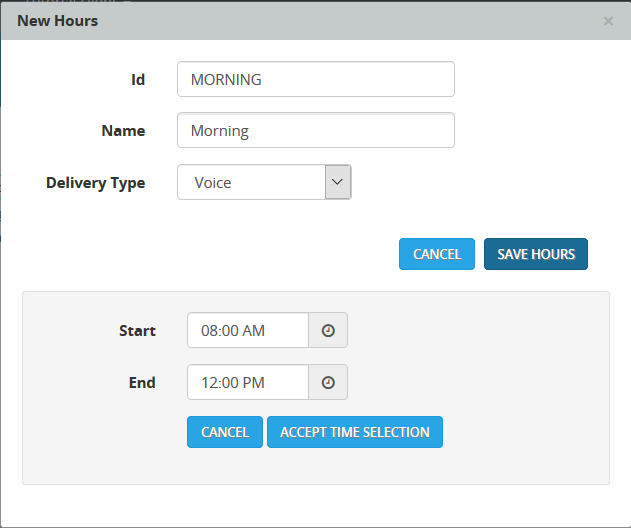Open the clock picker for Start time
Screen dimensions: 631x528
(x=328, y=330)
